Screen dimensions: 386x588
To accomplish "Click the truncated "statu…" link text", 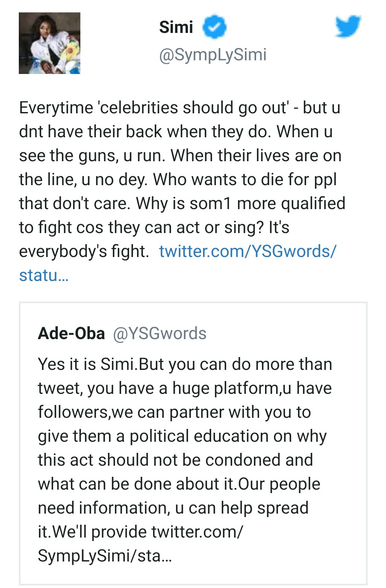I will [x=44, y=275].
